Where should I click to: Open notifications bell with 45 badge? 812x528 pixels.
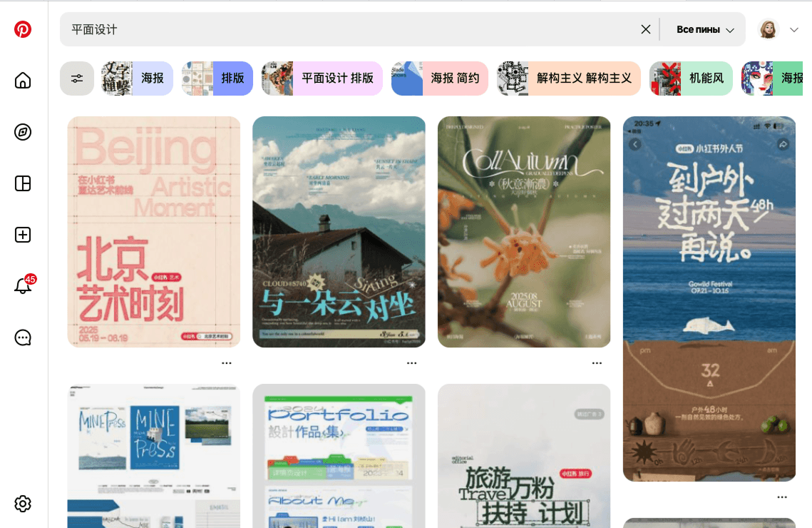[x=23, y=286]
